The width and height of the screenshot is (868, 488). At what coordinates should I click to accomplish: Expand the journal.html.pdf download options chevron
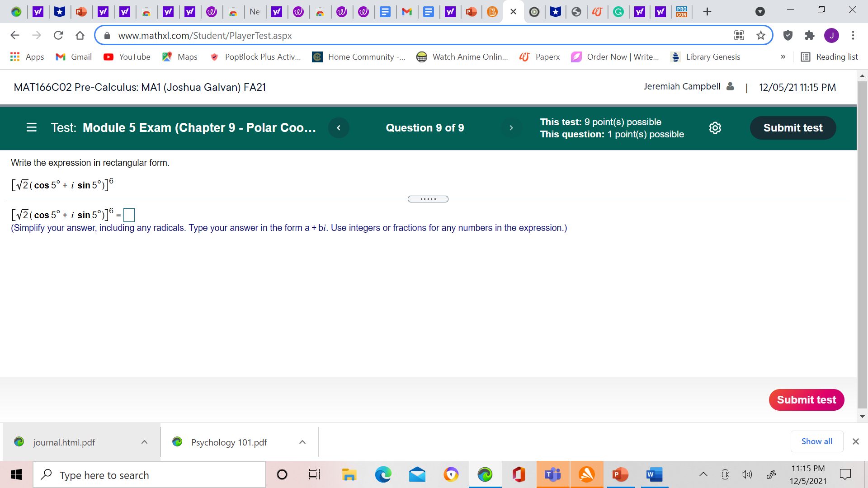(144, 442)
